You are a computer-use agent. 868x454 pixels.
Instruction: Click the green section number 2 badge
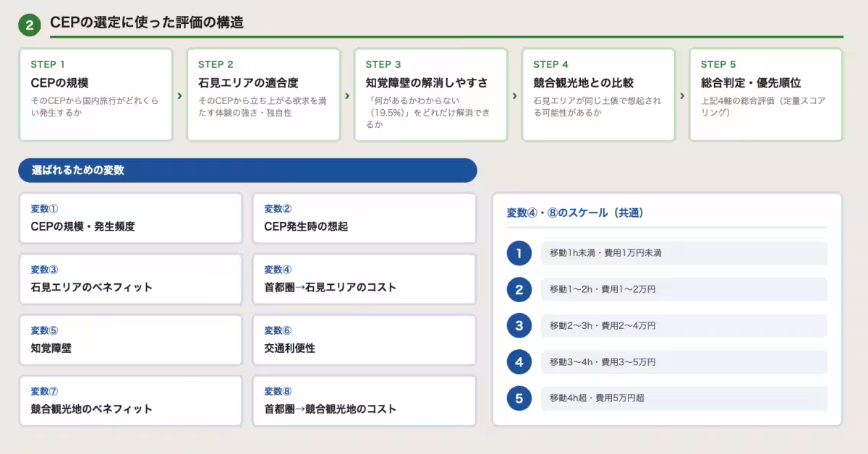click(29, 25)
